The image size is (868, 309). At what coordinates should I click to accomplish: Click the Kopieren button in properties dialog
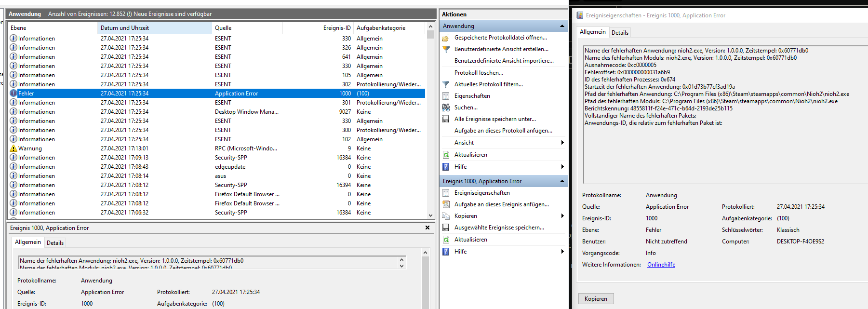click(x=596, y=299)
